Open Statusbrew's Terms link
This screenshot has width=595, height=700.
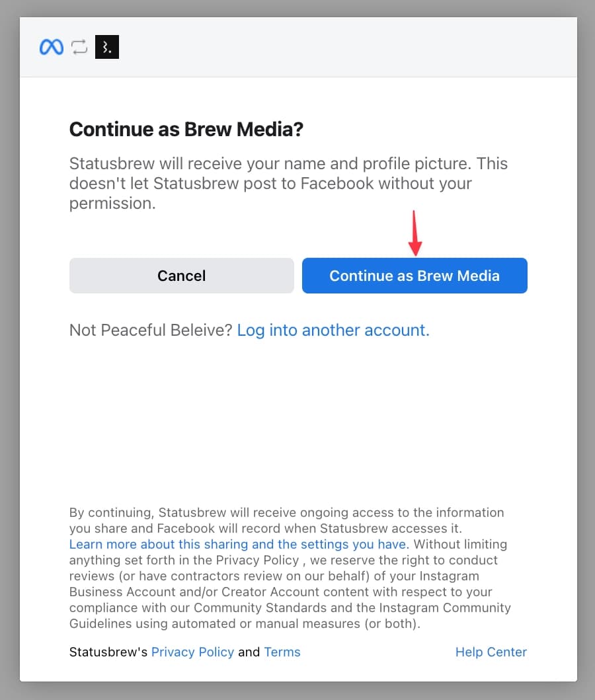tap(282, 652)
